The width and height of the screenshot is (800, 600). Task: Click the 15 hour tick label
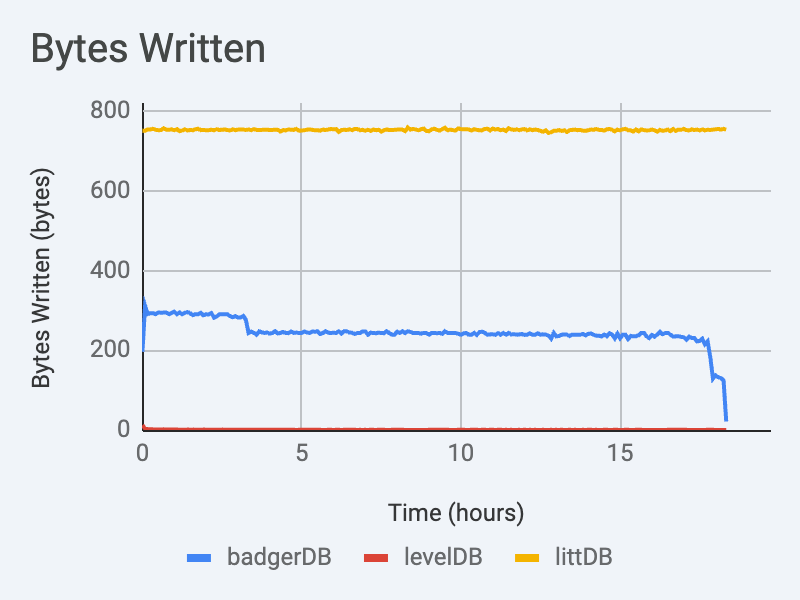tap(620, 453)
